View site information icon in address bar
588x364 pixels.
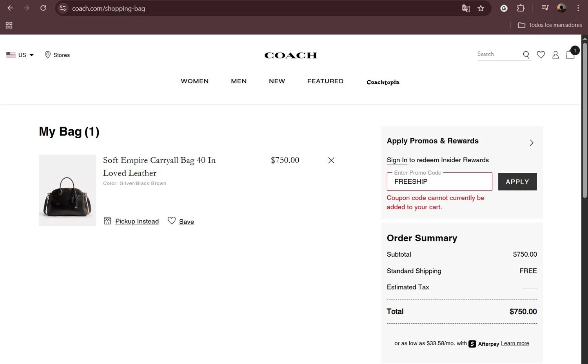point(63,8)
